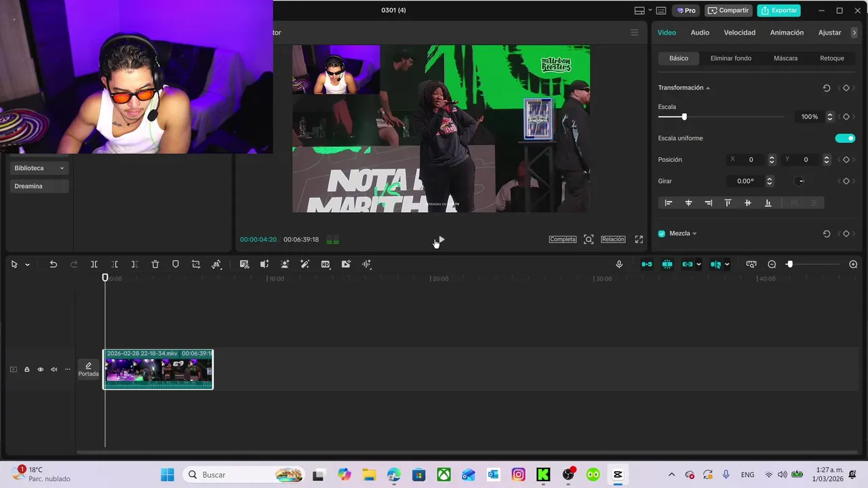Enter fullscreen preview
Image resolution: width=868 pixels, height=488 pixels.
(639, 239)
